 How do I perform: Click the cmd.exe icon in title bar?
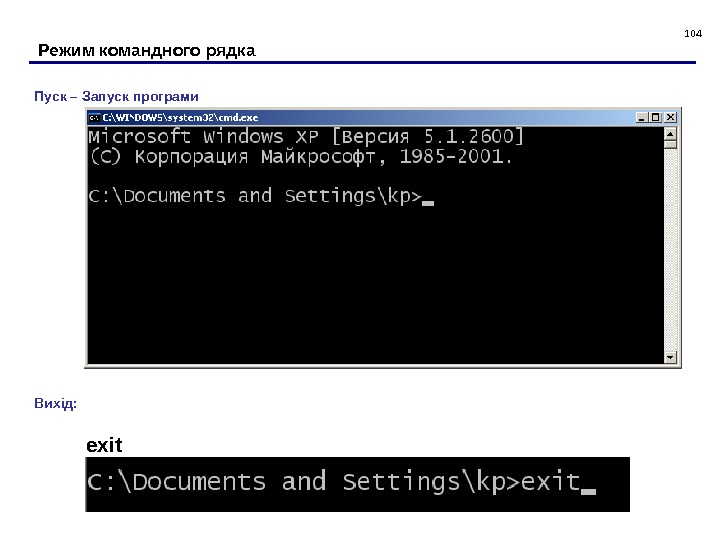coord(94,118)
